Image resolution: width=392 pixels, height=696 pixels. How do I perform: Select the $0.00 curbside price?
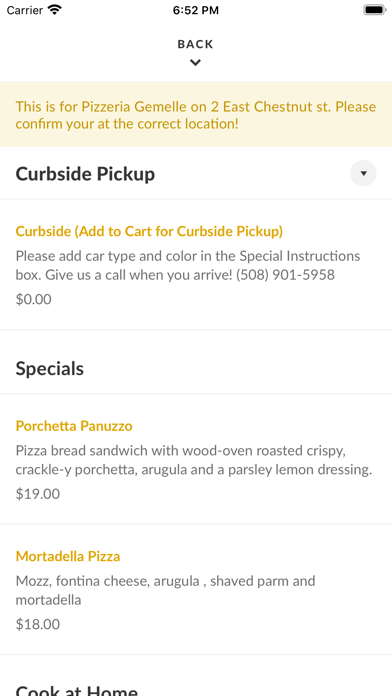[33, 300]
